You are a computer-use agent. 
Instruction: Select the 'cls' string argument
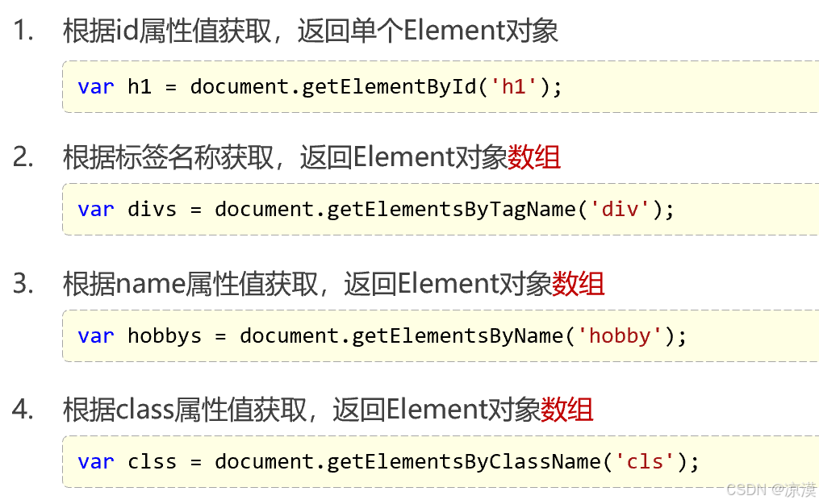point(646,461)
